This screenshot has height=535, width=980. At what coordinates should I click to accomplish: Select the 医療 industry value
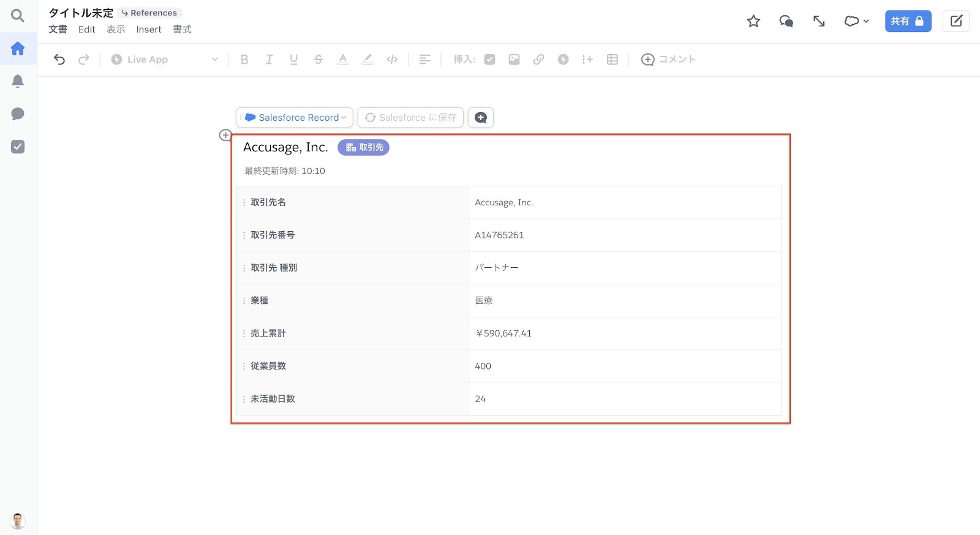coord(484,300)
